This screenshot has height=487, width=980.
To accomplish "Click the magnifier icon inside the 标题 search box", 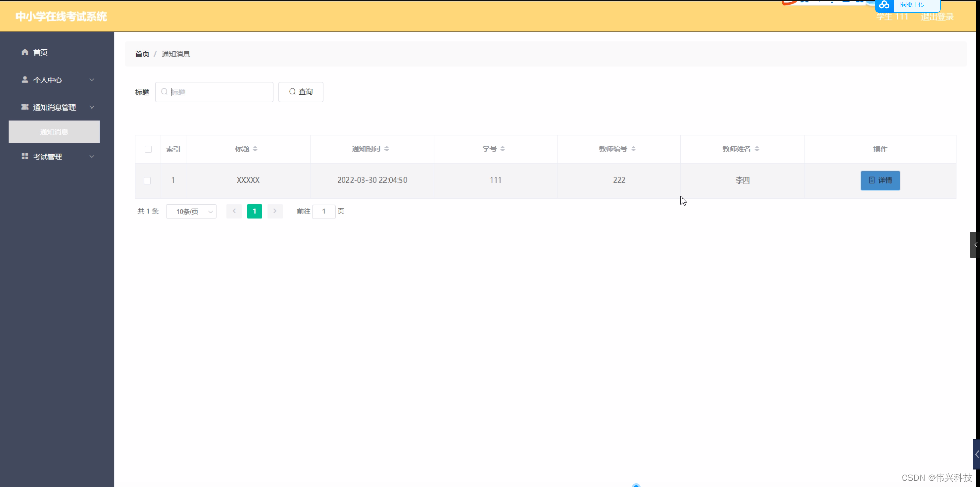I will pos(164,92).
